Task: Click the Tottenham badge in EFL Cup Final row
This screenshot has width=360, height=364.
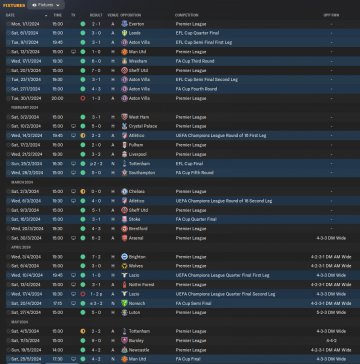Action: click(124, 164)
